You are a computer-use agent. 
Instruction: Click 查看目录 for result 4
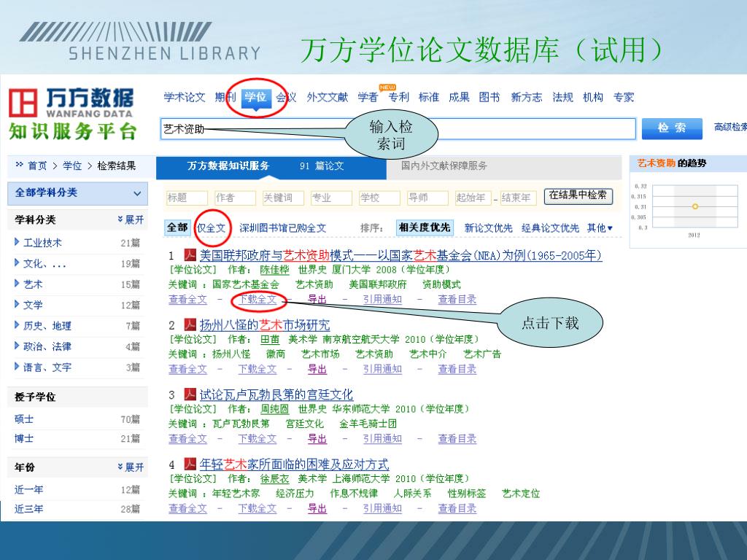(x=457, y=508)
